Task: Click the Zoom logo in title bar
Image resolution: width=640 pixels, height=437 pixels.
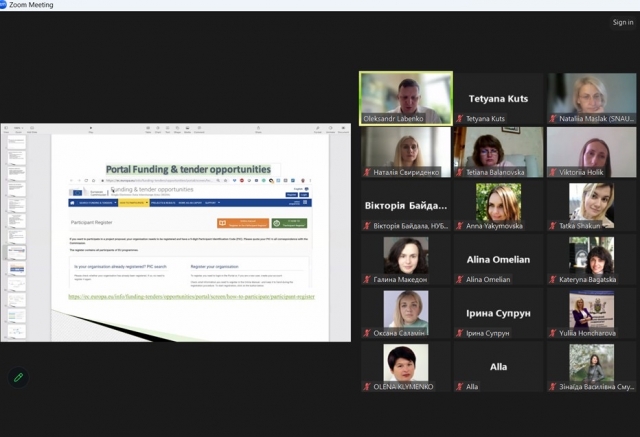Action: [3, 4]
